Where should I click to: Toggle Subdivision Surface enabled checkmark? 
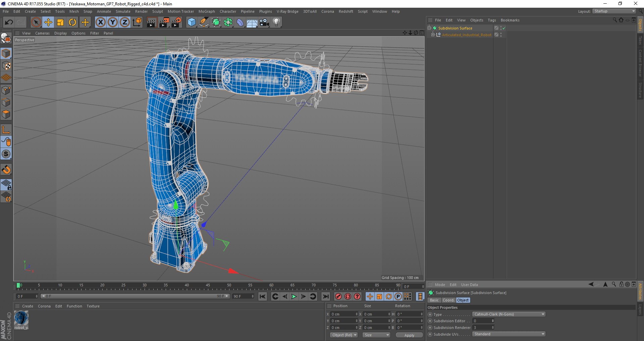504,28
